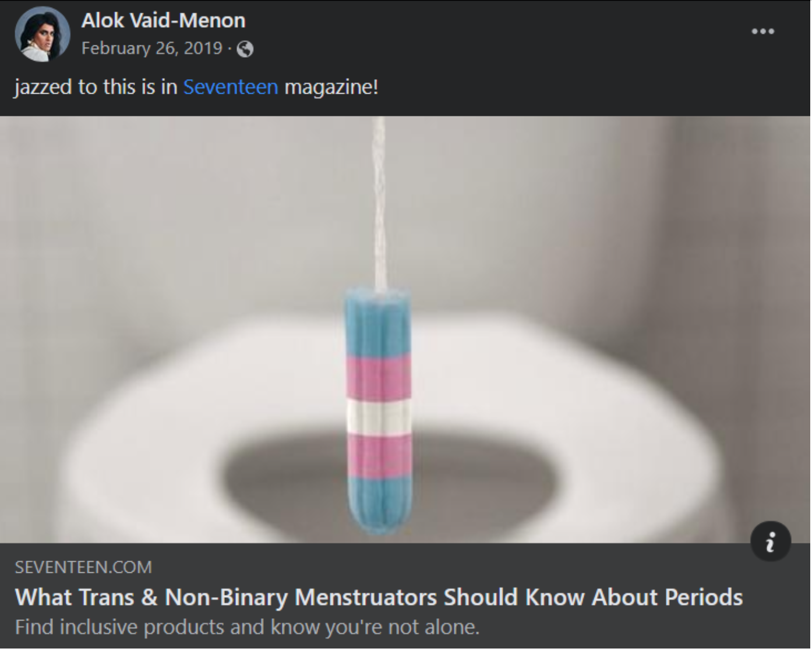Image resolution: width=812 pixels, height=652 pixels.
Task: Open the February 26, 2019 timestamp
Action: click(x=152, y=48)
